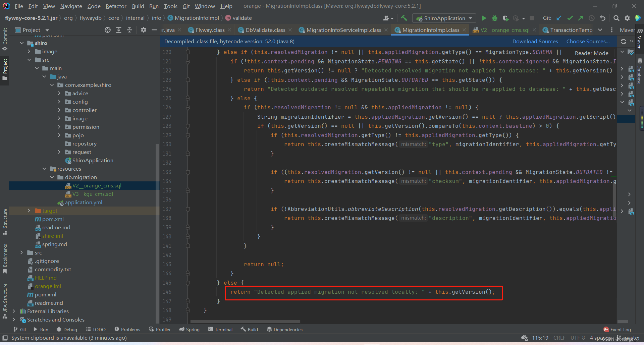Expand the External Libraries node
The height and width of the screenshot is (345, 644).
click(x=14, y=311)
